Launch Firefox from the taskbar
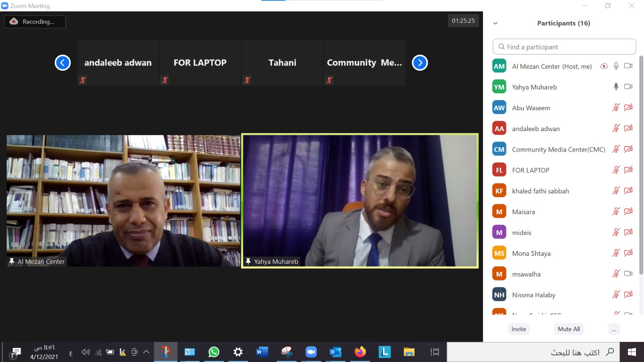 (360, 352)
